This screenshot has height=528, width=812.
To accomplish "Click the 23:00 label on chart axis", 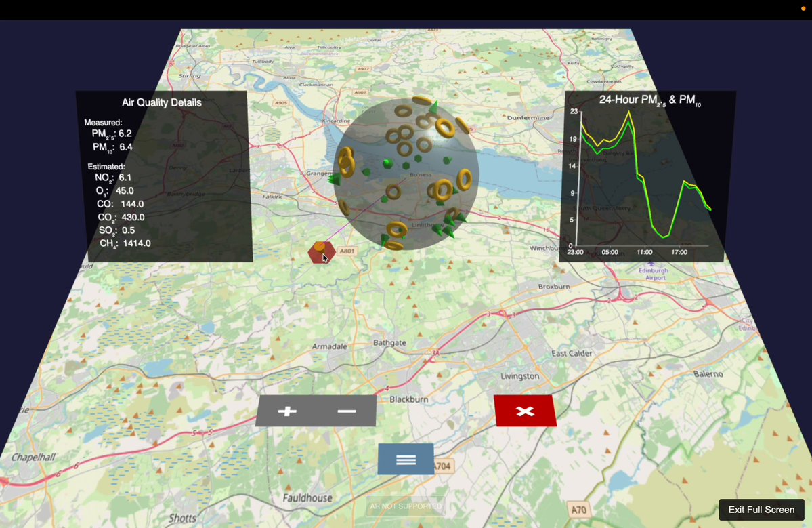I will tap(575, 252).
